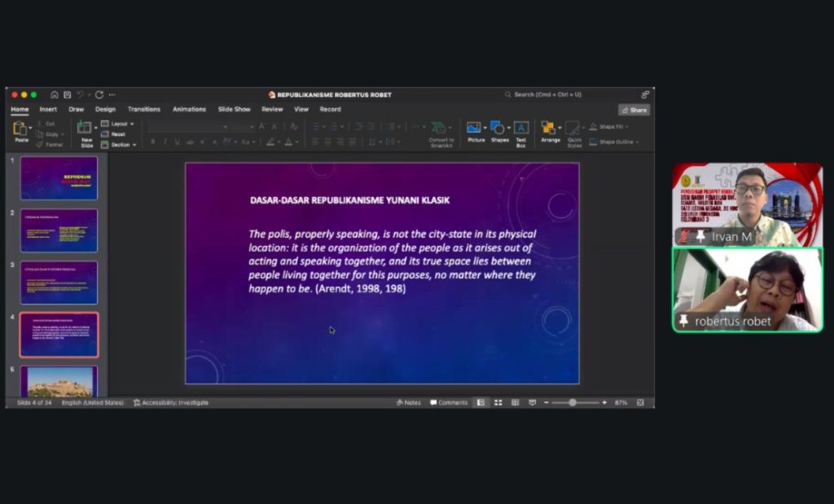Click the Share button

coord(634,110)
